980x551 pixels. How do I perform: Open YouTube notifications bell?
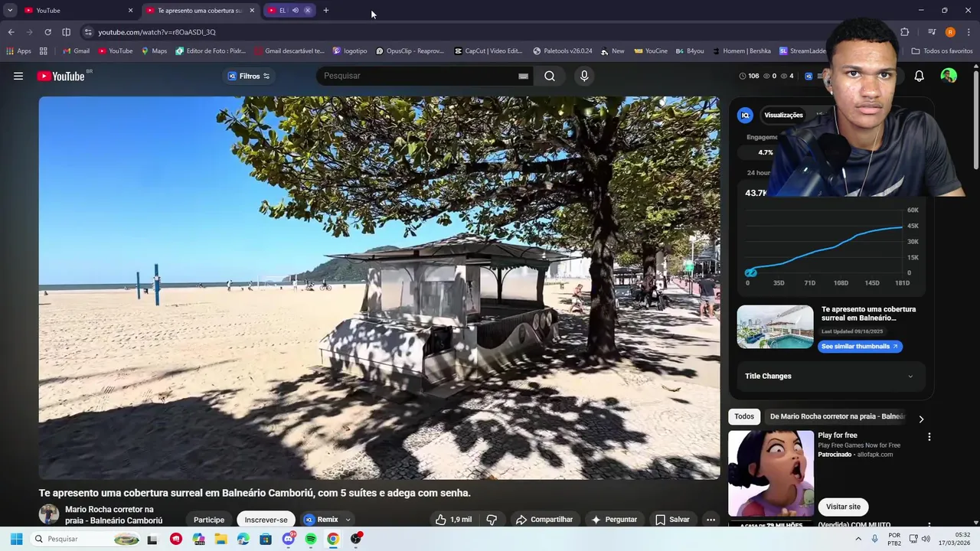(x=919, y=76)
